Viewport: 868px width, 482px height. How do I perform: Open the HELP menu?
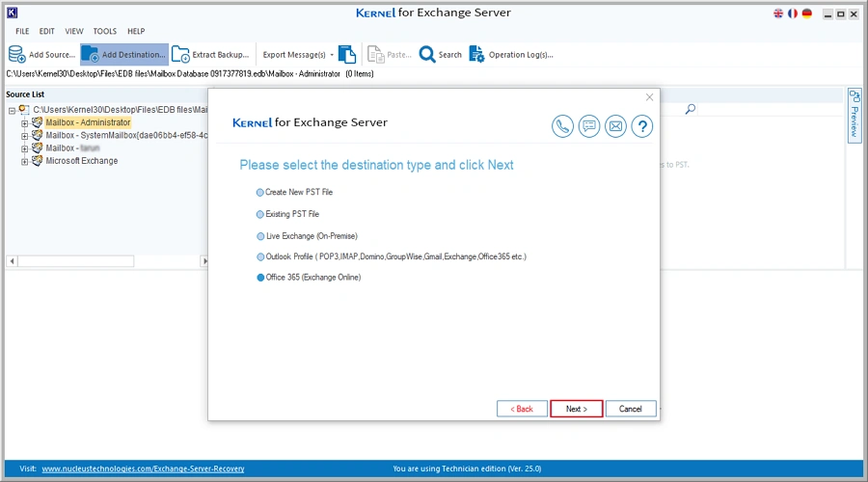coord(136,31)
